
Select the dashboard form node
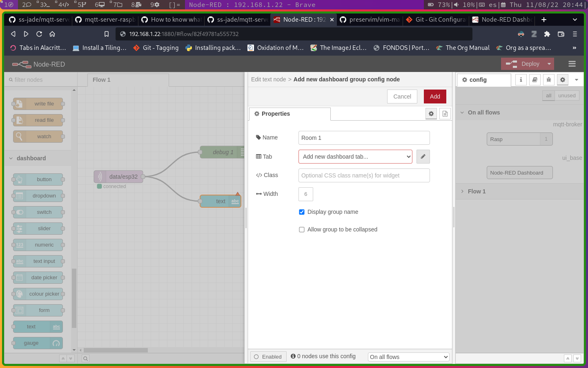click(38, 310)
